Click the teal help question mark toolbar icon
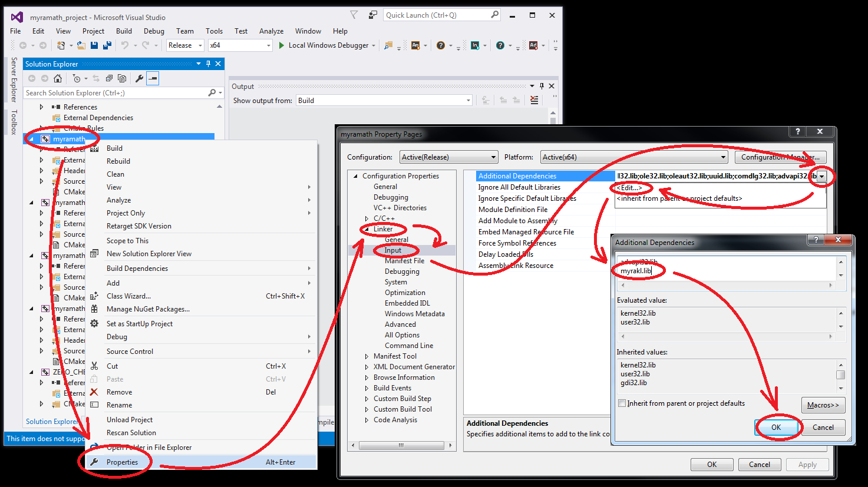 (500, 45)
